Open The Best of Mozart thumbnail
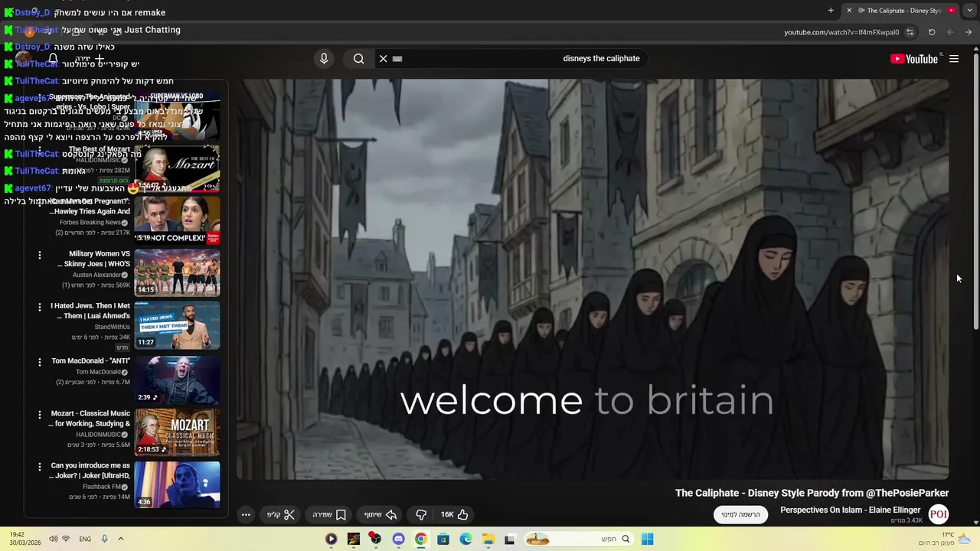This screenshot has height=551, width=980. pos(177,168)
